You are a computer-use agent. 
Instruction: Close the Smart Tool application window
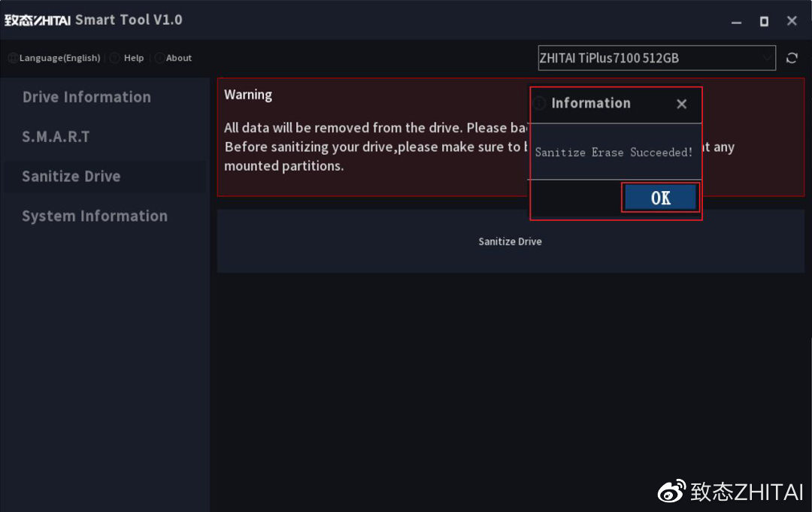[x=792, y=21]
